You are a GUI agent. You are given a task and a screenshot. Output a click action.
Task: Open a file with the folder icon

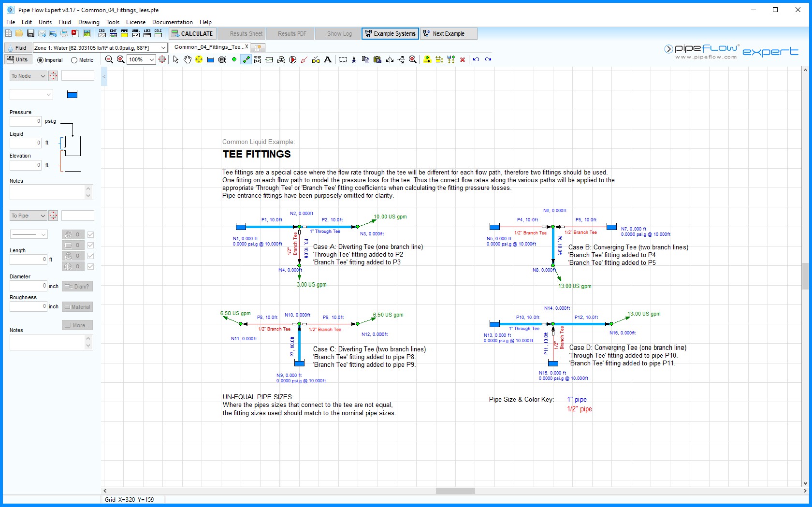[19, 33]
